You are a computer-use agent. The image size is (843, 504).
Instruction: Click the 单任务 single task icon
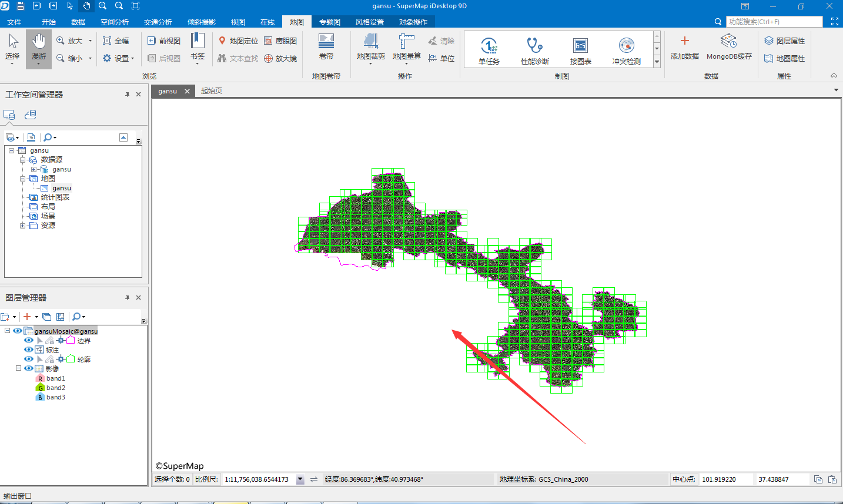489,50
